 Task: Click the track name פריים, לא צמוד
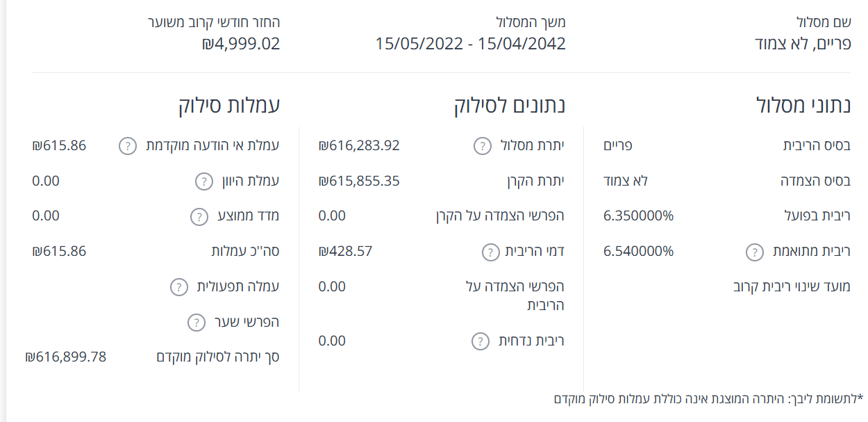pyautogui.click(x=802, y=44)
